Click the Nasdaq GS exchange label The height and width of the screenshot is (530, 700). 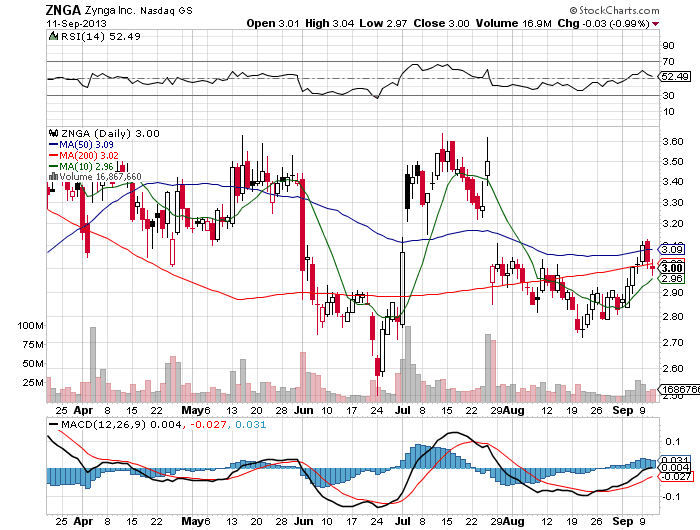click(166, 11)
